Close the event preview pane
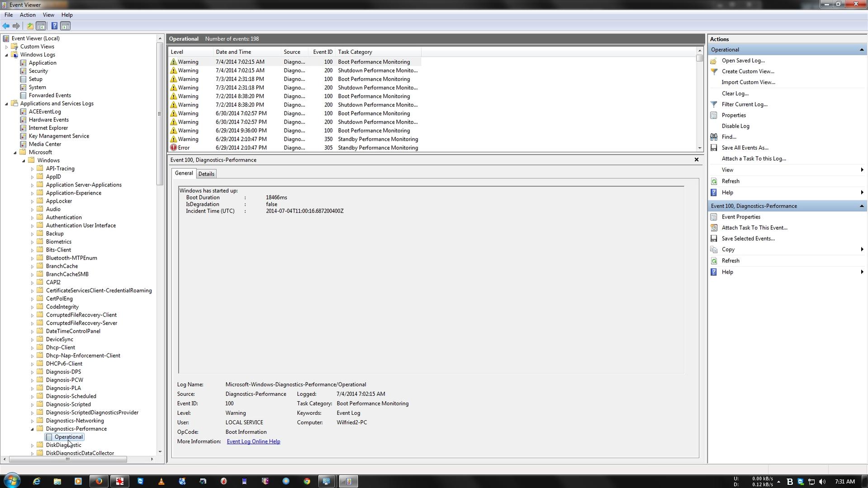This screenshot has width=868, height=488. coord(697,160)
